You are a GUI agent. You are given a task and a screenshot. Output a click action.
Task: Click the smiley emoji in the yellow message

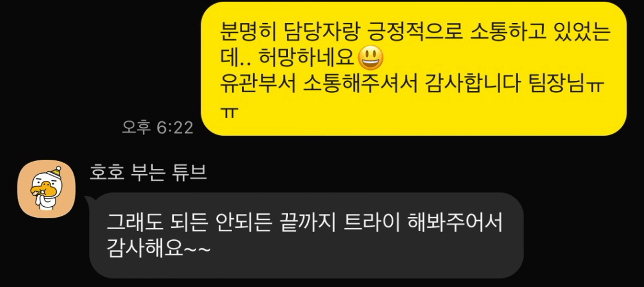371,58
